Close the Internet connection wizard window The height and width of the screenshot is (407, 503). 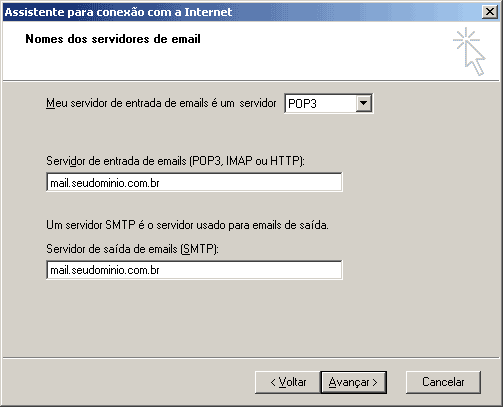(x=490, y=12)
